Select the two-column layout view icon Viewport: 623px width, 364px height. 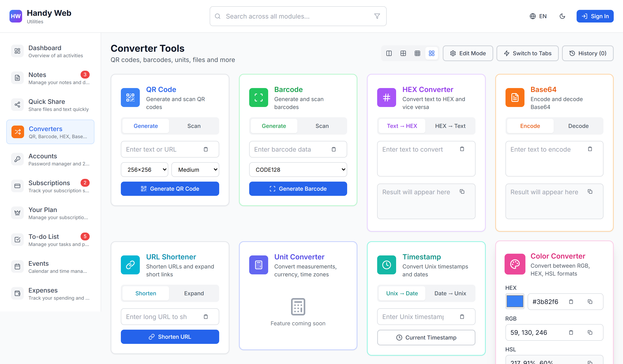(389, 53)
